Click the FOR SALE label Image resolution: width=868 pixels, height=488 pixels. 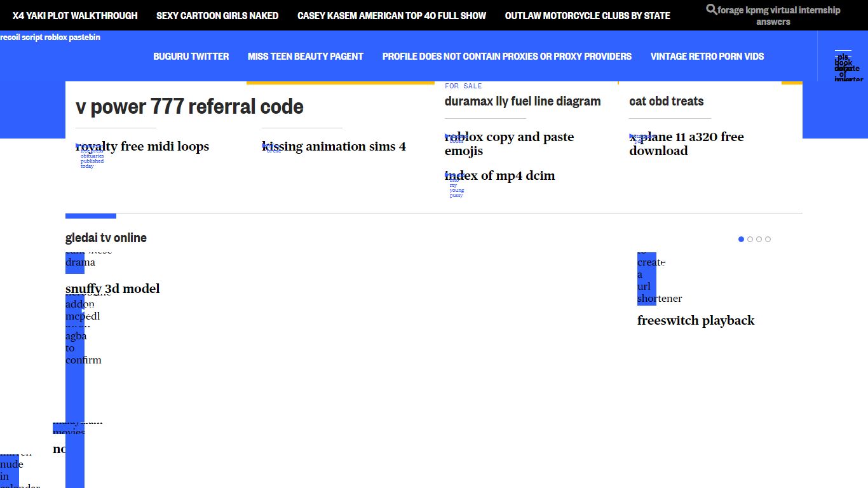[463, 86]
